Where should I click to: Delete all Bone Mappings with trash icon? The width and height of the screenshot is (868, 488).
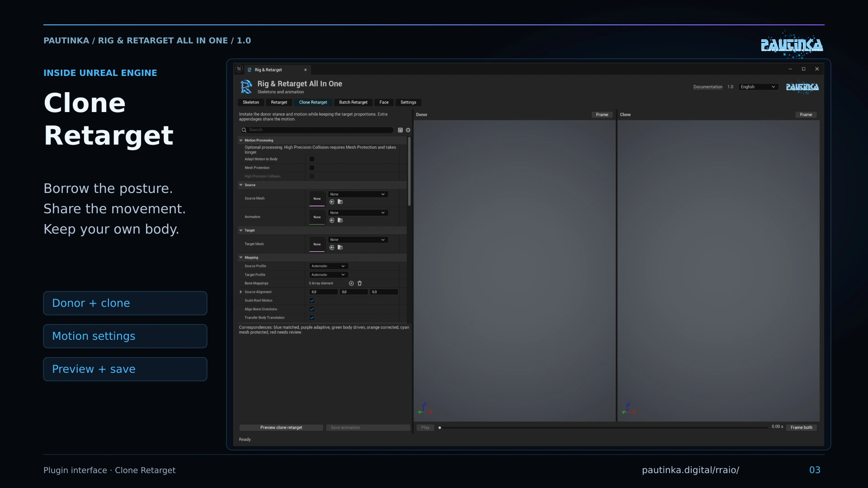[360, 283]
